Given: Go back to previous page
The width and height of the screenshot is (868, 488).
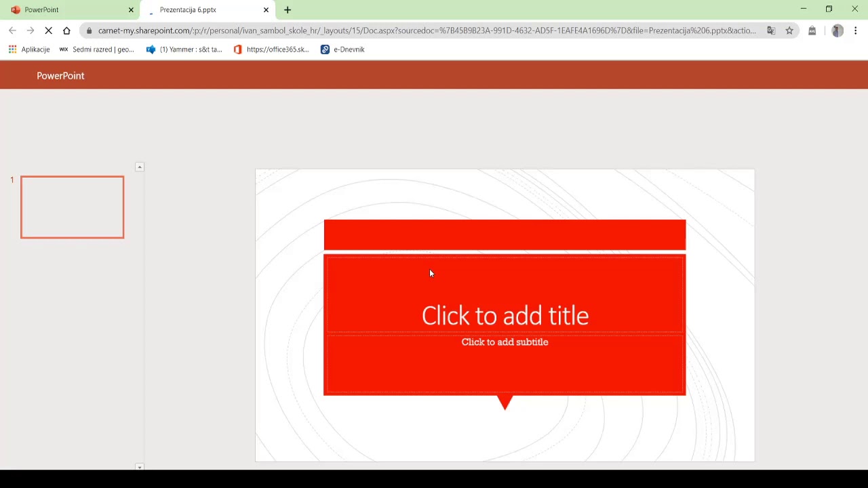Looking at the screenshot, I should coord(12,30).
